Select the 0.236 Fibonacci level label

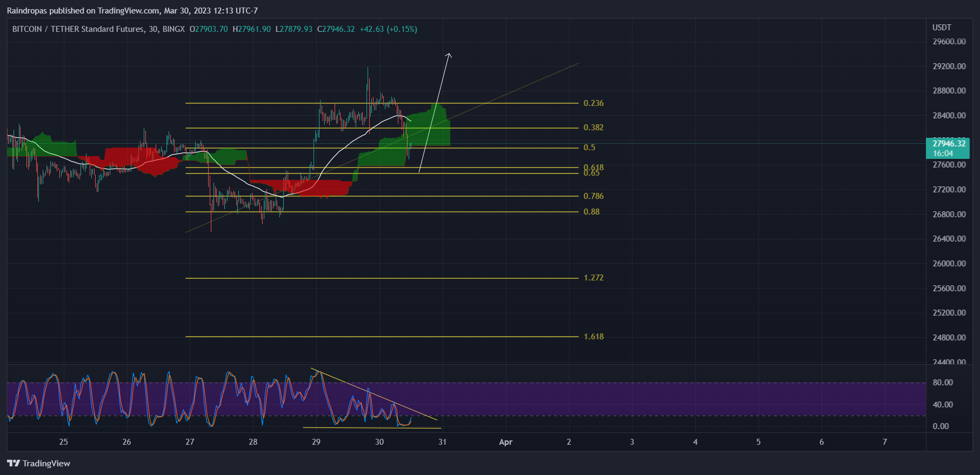[594, 103]
